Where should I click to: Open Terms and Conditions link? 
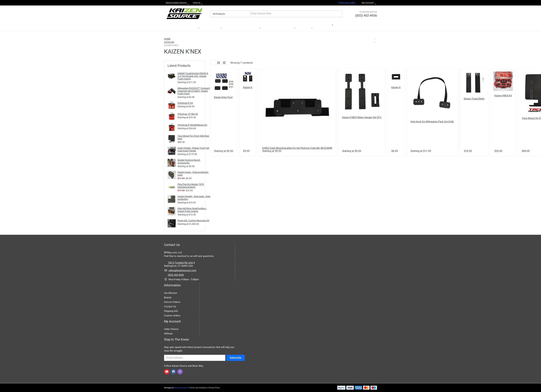click(x=198, y=388)
